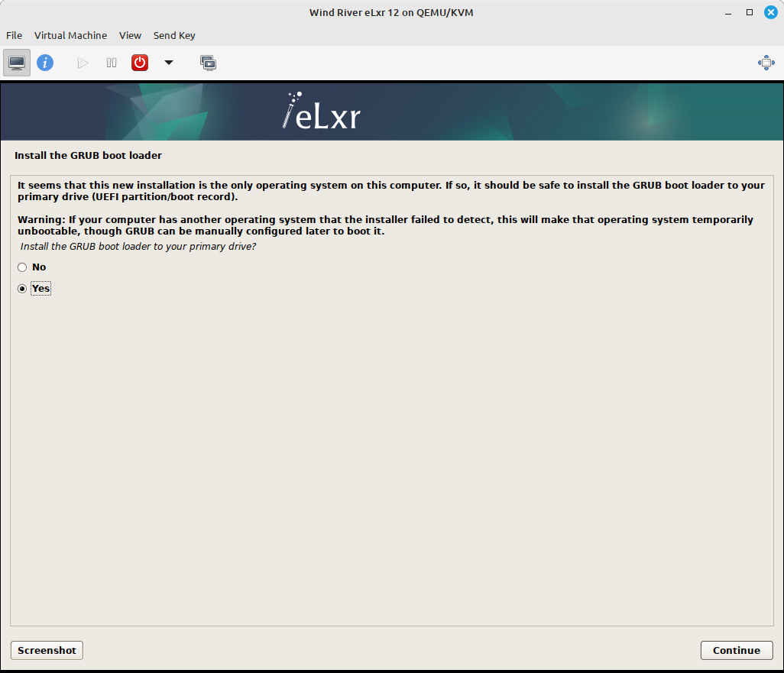Open the View menu
This screenshot has height=673, width=784.
[x=130, y=35]
